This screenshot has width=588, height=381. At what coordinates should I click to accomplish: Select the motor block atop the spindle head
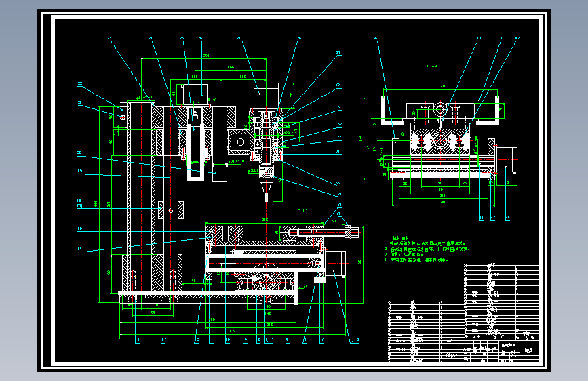pyautogui.click(x=267, y=96)
